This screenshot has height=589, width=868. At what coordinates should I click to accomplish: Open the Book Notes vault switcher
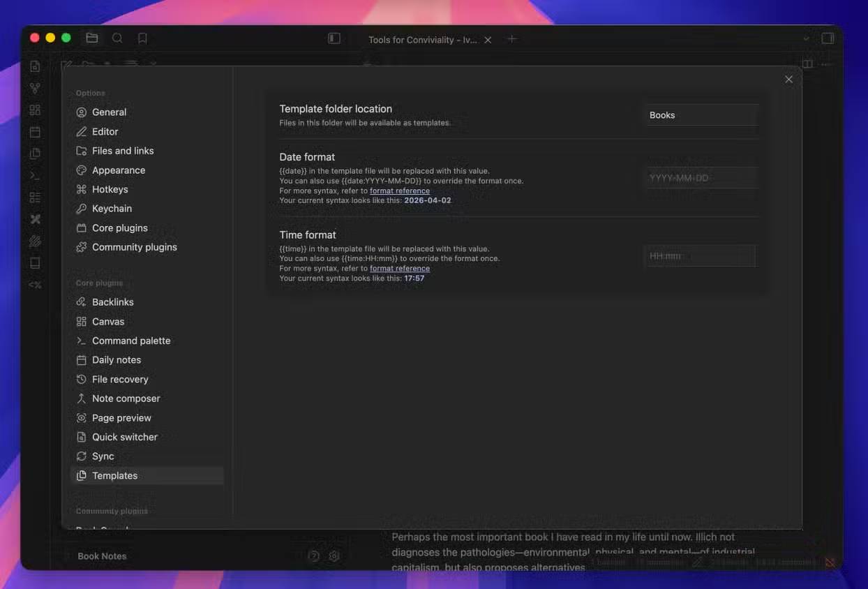102,556
